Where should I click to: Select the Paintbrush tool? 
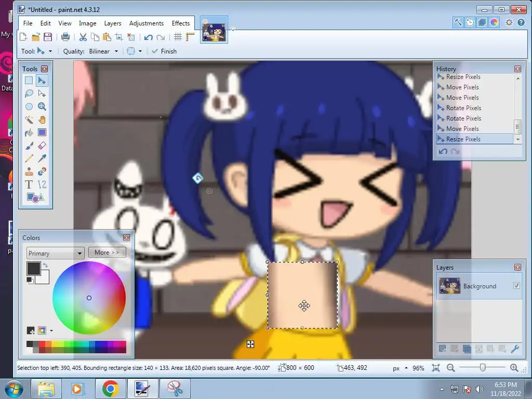(x=29, y=145)
